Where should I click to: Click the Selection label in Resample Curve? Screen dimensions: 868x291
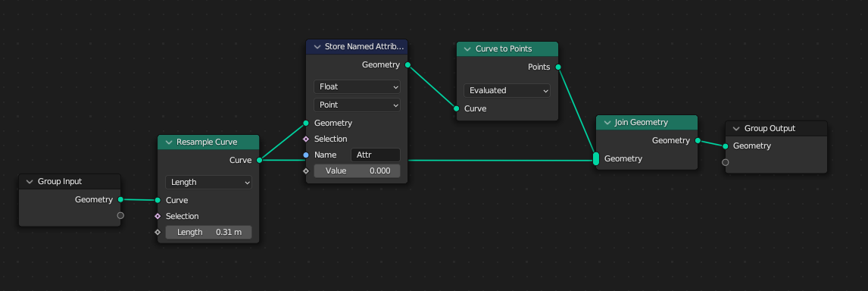[182, 216]
